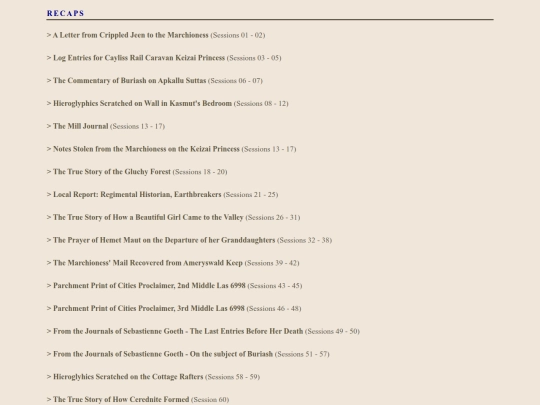Click '(Sessions 58 - 59)' label
Screen dimensions: 540x405
point(232,376)
